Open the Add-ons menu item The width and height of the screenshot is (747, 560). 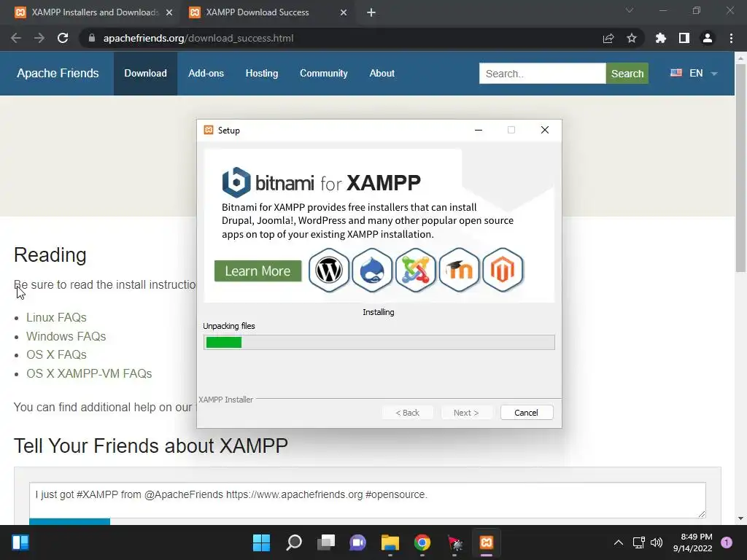coord(206,74)
